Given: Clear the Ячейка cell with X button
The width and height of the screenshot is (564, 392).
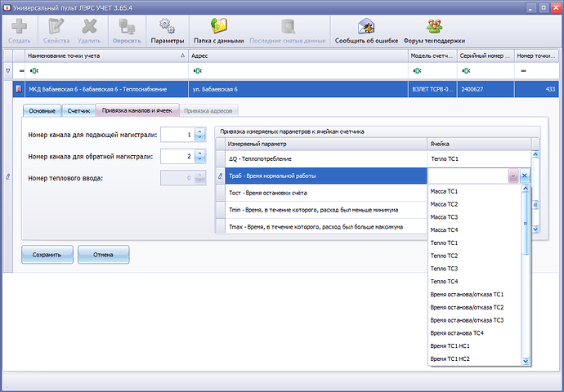Looking at the screenshot, I should [525, 176].
